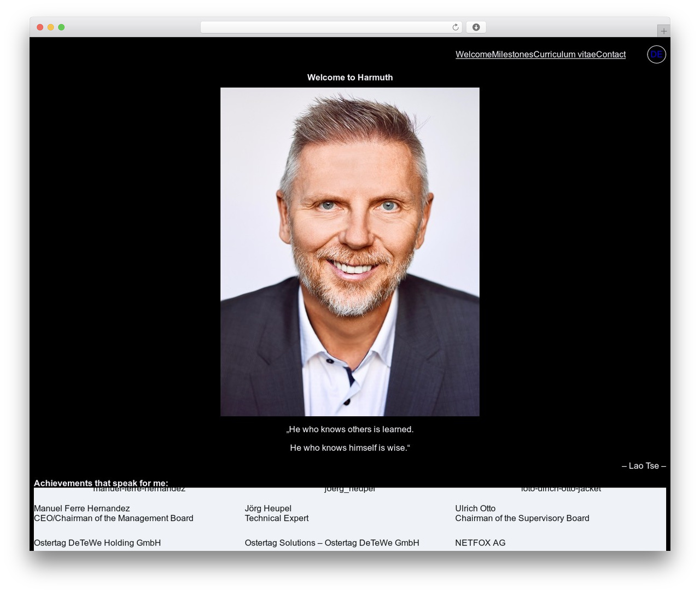Switch language using the DE circle icon
700x593 pixels.
tap(656, 54)
